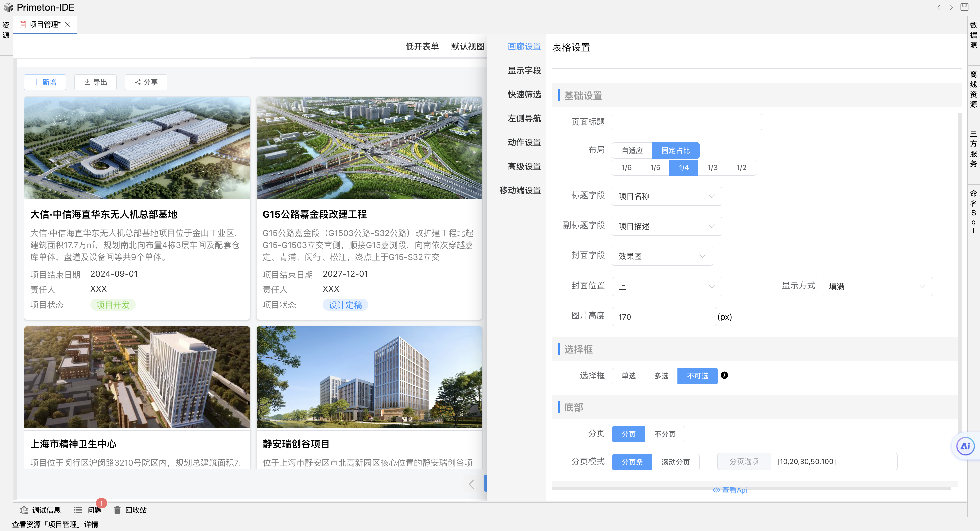Click the AI assistant floating icon
Screen dimensions: 980x531
(966, 446)
